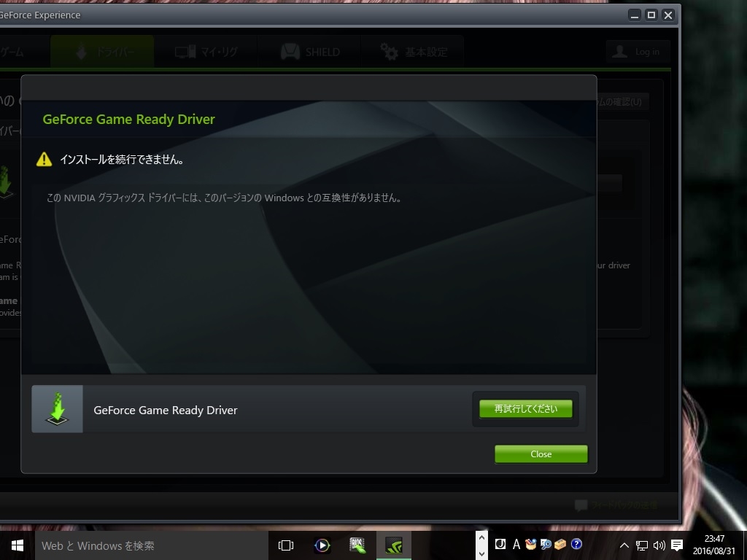Switch to the 基本設定 tab

tap(413, 52)
